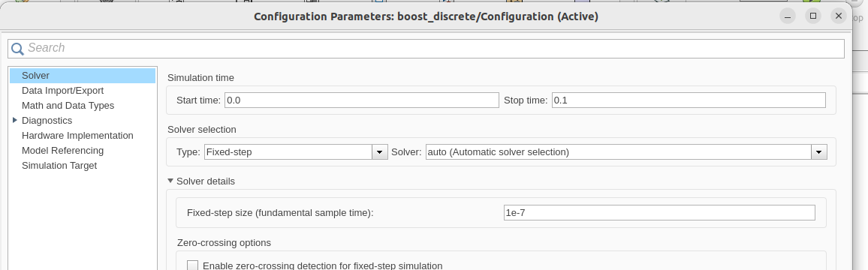Collapse the Solver details section

(x=171, y=181)
